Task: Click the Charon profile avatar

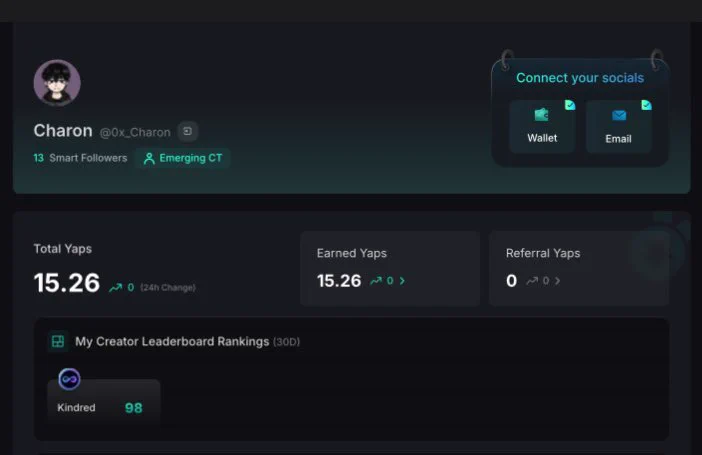Action: click(x=57, y=83)
